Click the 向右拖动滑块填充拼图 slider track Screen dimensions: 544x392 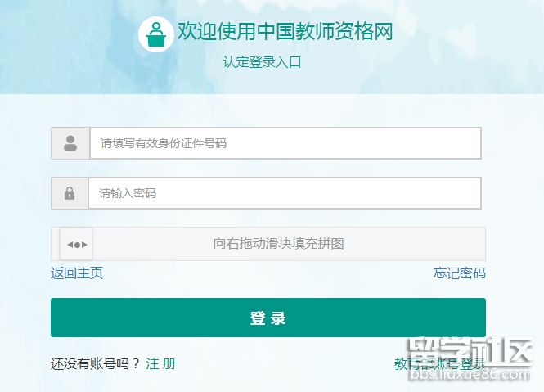click(278, 244)
